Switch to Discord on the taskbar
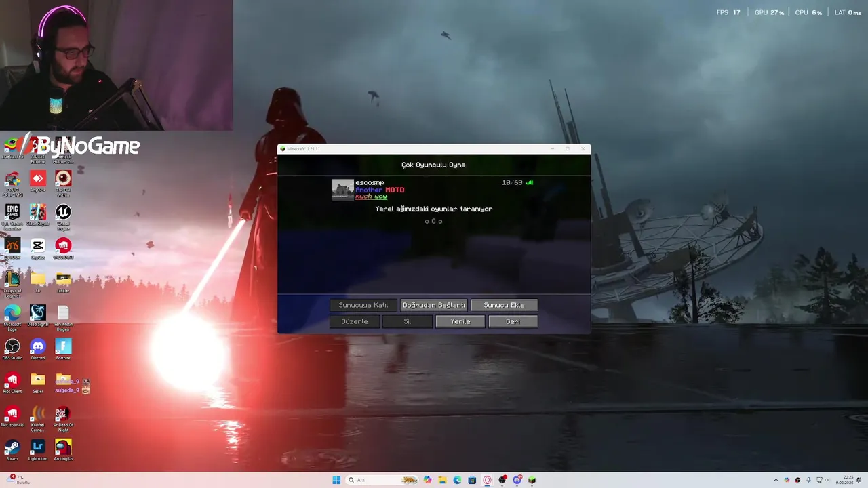This screenshot has width=868, height=488. point(517,480)
